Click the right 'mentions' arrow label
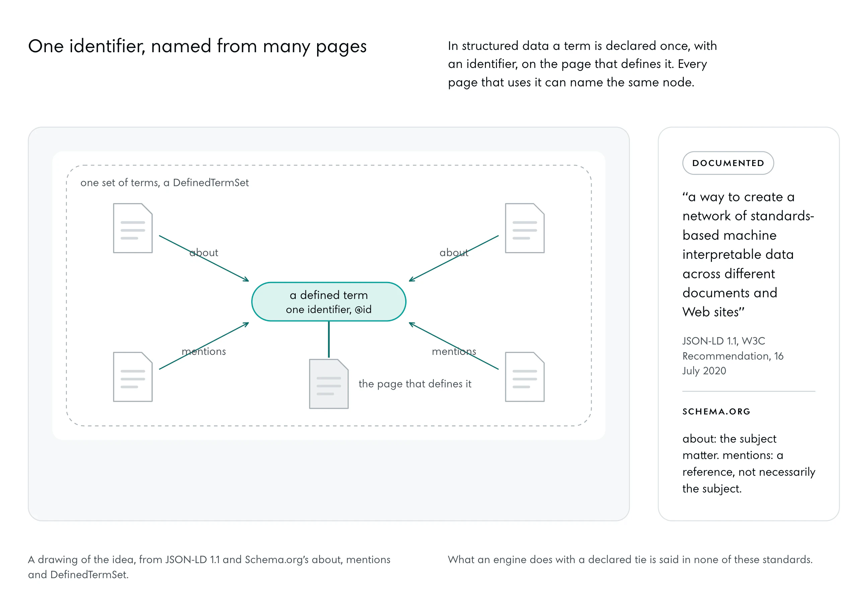 point(454,351)
